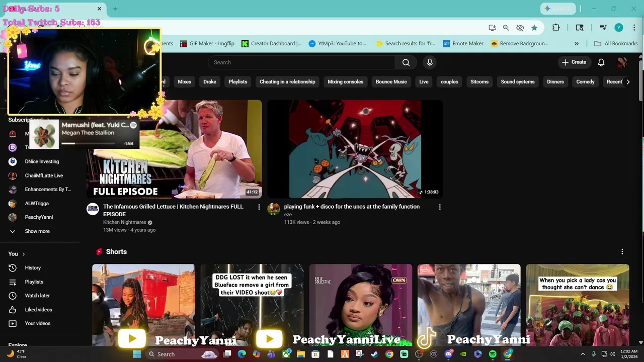Expand hidden bookmarks double chevron
The height and width of the screenshot is (362, 644).
(x=576, y=44)
